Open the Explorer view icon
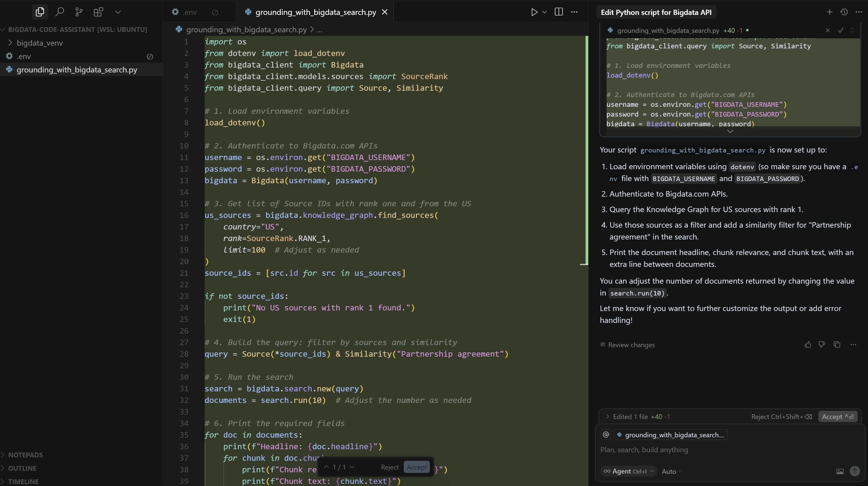Screen dimensions: 868x486 click(40, 12)
